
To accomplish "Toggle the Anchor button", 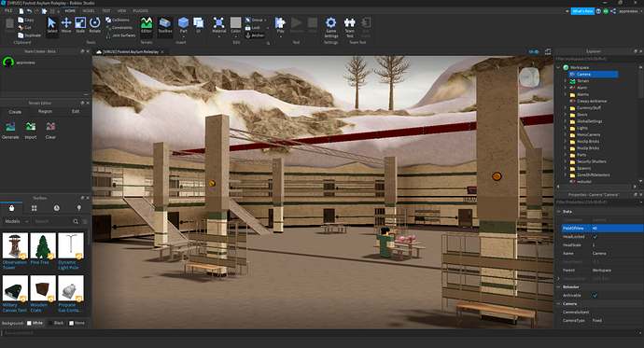I will pos(255,35).
